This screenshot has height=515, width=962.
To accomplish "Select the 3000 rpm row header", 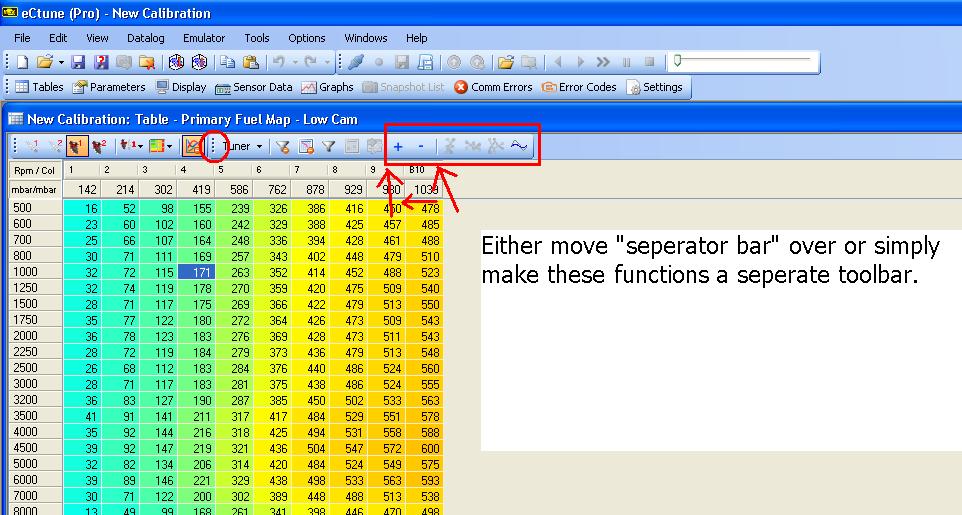I will coord(36,384).
